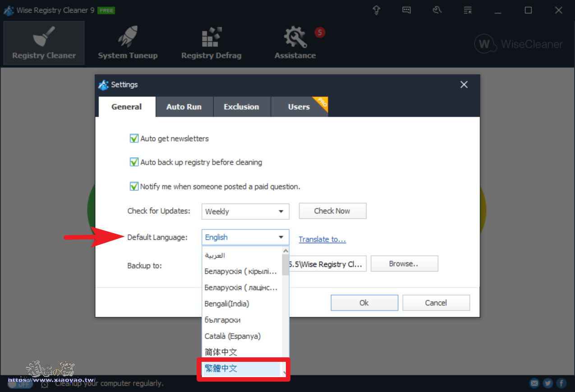Click the WiseCleaner logo

click(519, 44)
